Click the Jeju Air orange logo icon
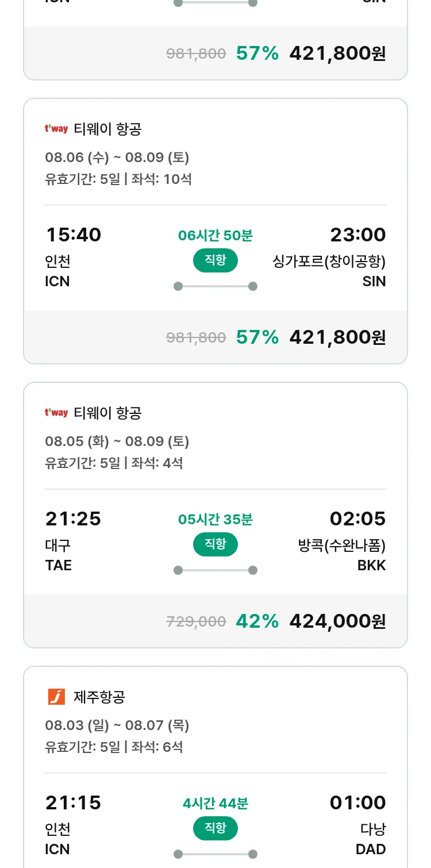The image size is (431, 868). pos(56,697)
